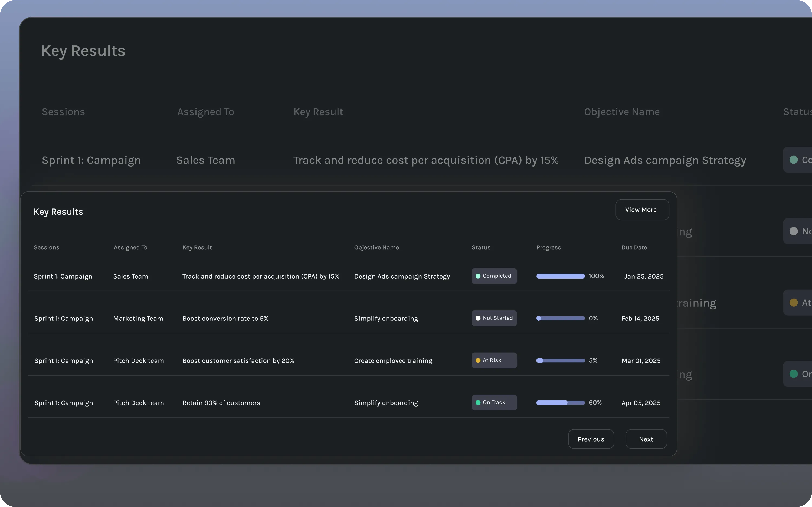
Task: Click the Not Started status badge
Action: [494, 318]
